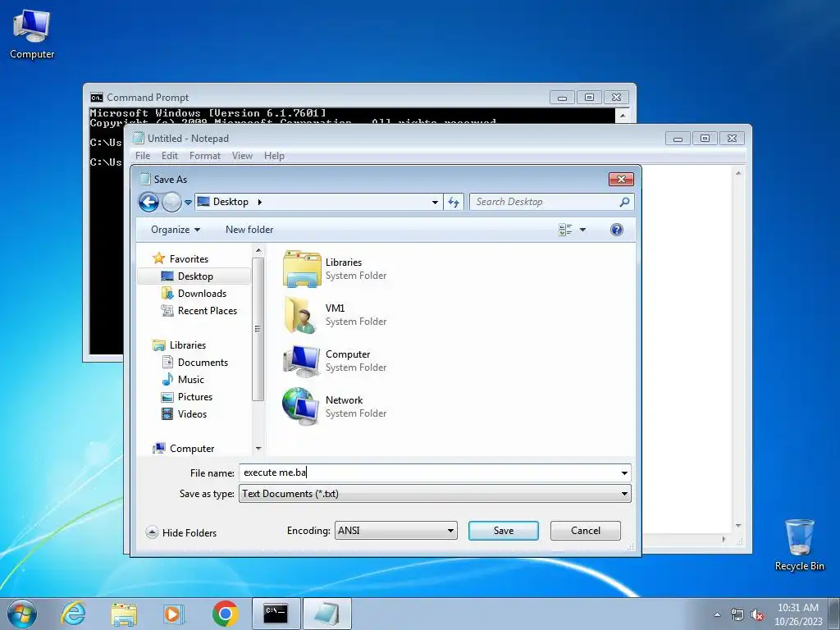Image resolution: width=840 pixels, height=630 pixels.
Task: Click the blue Help question mark icon
Action: pos(617,230)
